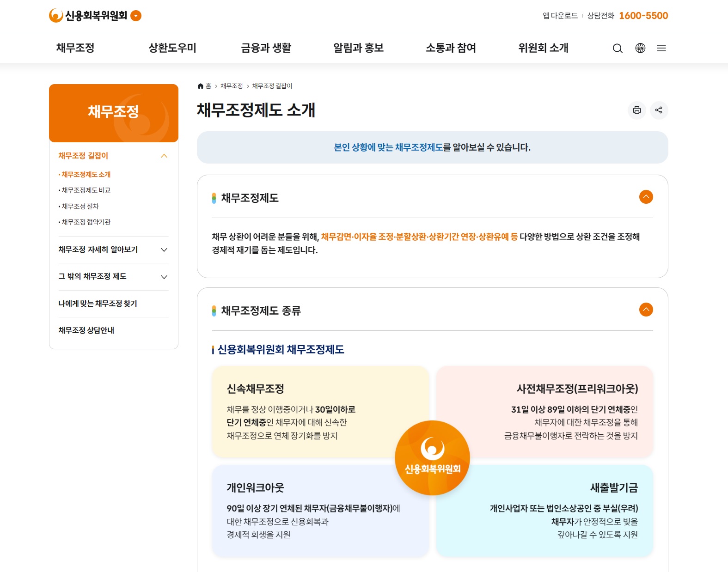The height and width of the screenshot is (572, 728).
Task: Click the 신용회복위원회 채무조정제도 subheading
Action: pos(281,350)
